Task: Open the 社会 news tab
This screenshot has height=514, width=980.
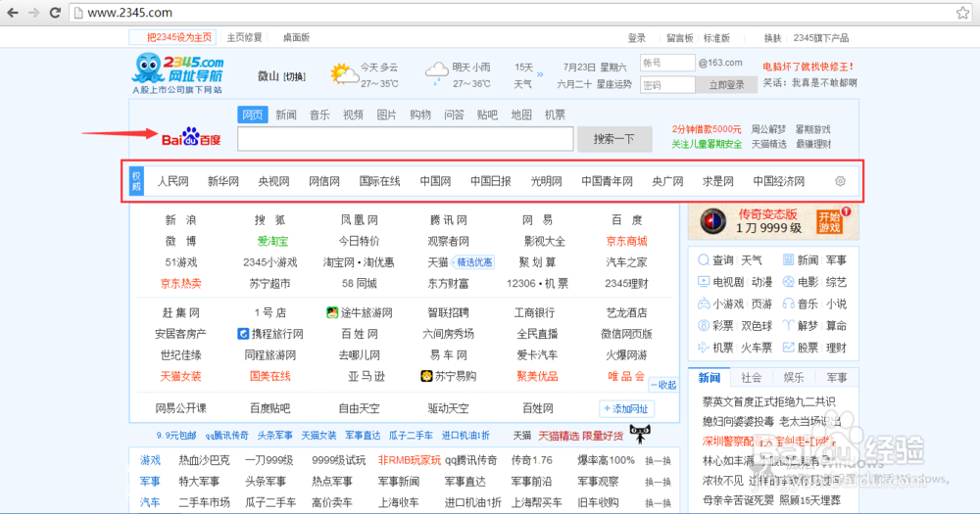Action: pyautogui.click(x=752, y=377)
